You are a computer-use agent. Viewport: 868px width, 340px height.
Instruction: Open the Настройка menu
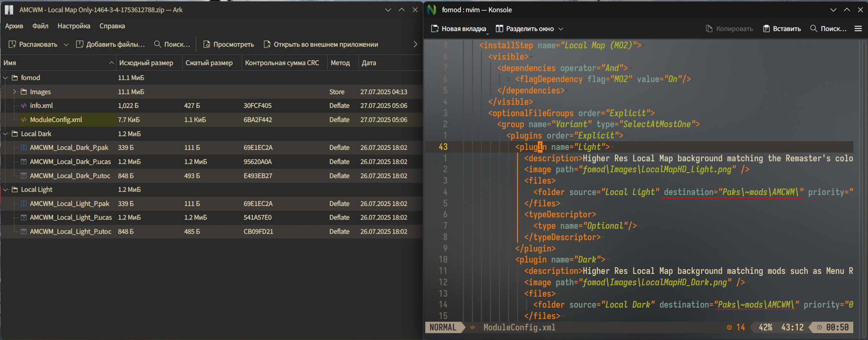[74, 26]
